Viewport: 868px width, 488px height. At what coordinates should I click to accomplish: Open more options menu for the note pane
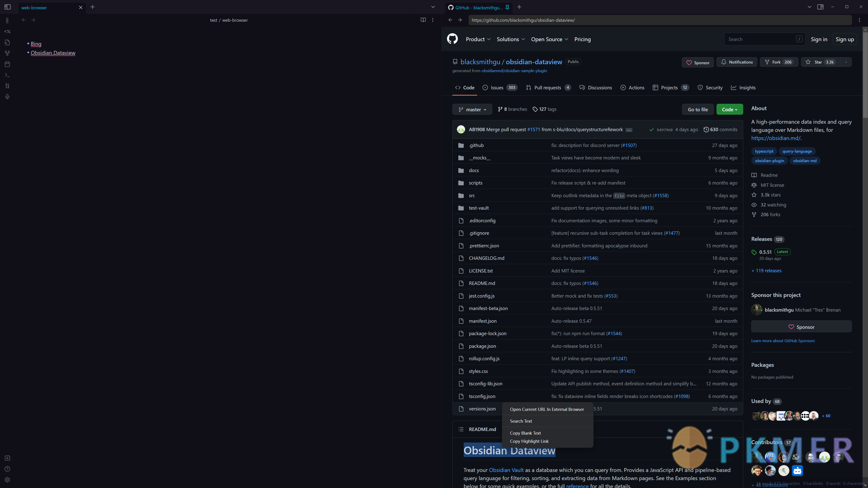(433, 20)
